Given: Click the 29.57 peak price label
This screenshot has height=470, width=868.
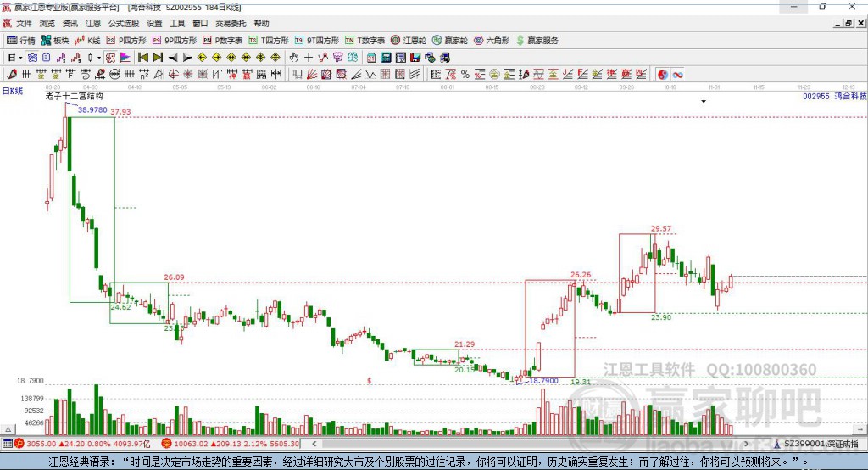Looking at the screenshot, I should 661,228.
